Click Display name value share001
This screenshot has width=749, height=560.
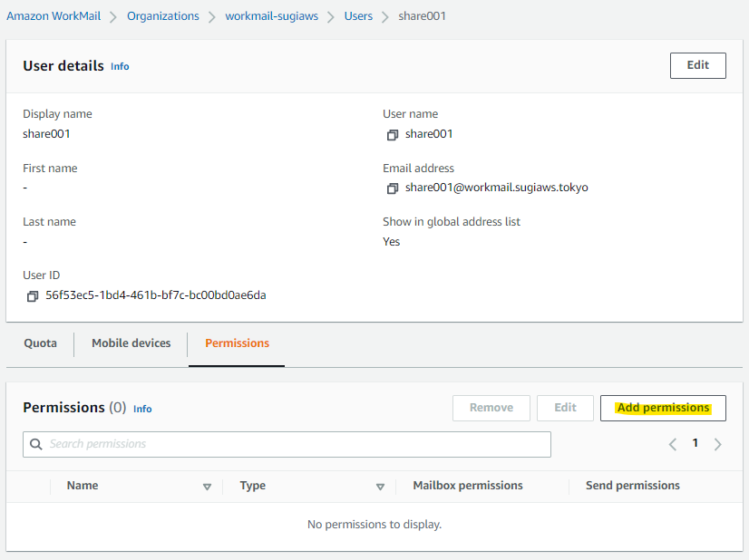pos(46,134)
